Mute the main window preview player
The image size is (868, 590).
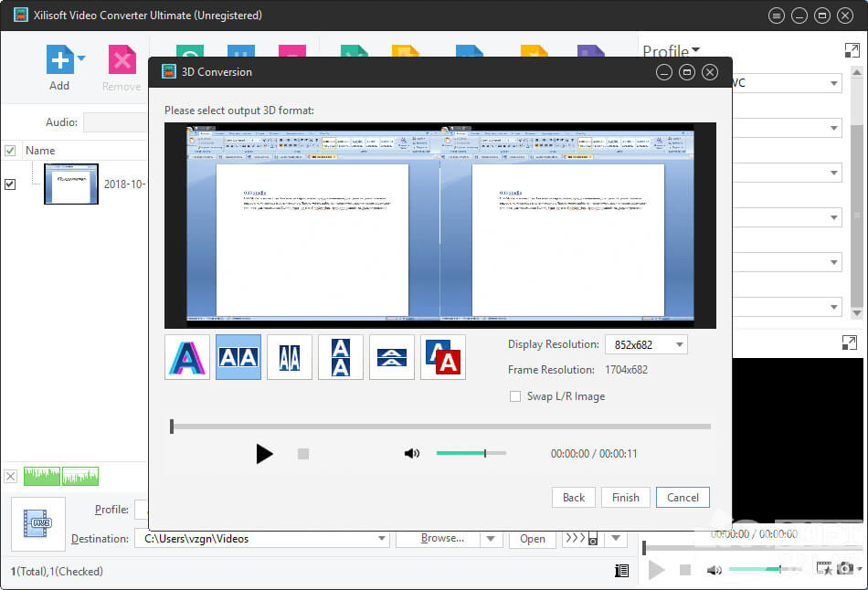pos(715,570)
